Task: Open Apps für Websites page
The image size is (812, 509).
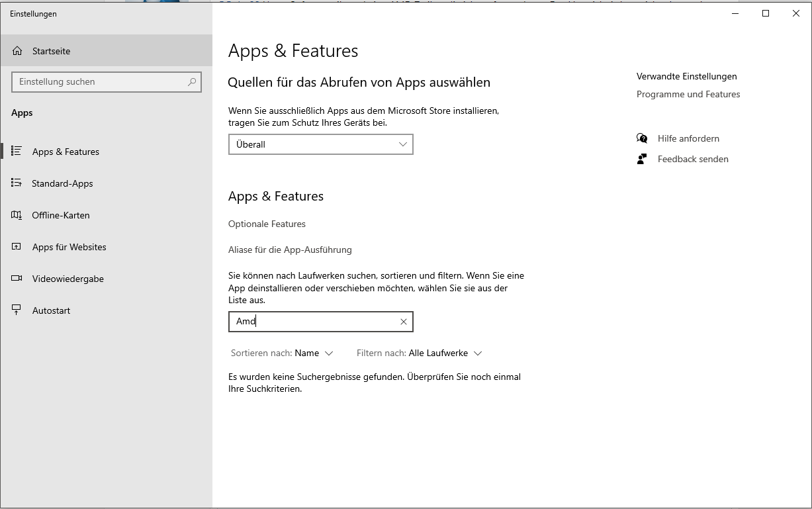Action: coord(107,247)
